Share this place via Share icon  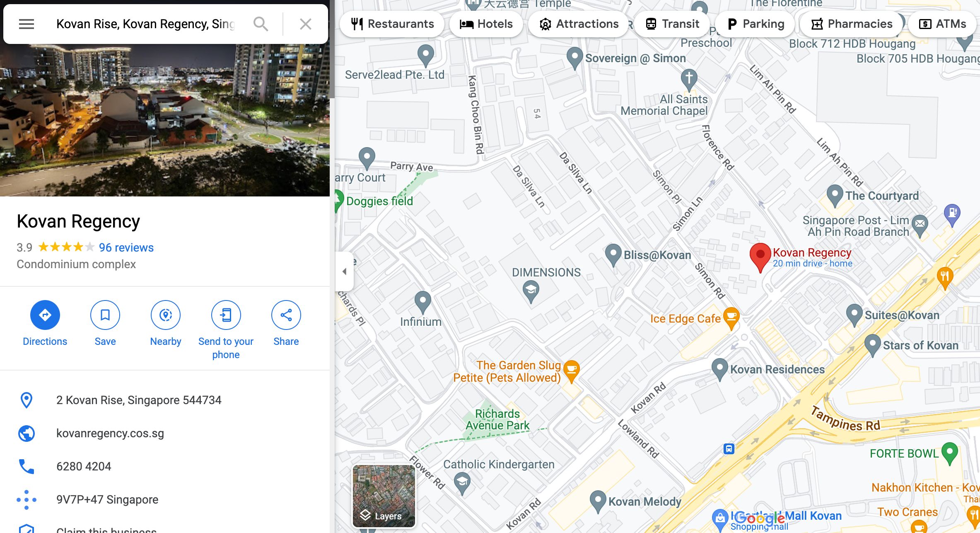point(286,315)
